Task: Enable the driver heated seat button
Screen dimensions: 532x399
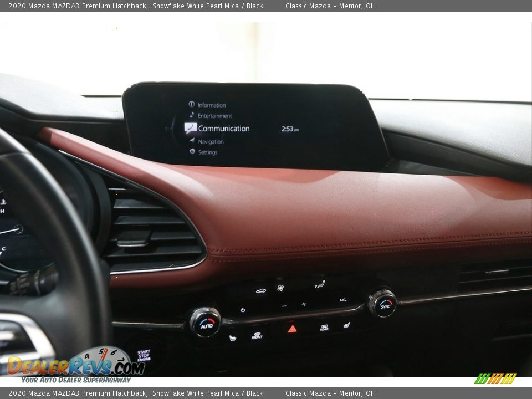Action: pyautogui.click(x=232, y=337)
